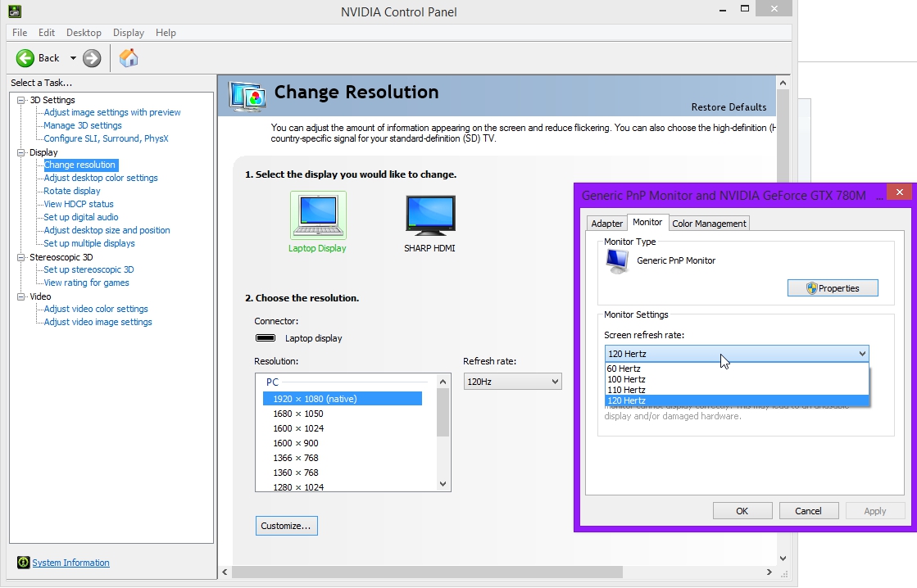Click the Back history dropdown arrow

[73, 58]
